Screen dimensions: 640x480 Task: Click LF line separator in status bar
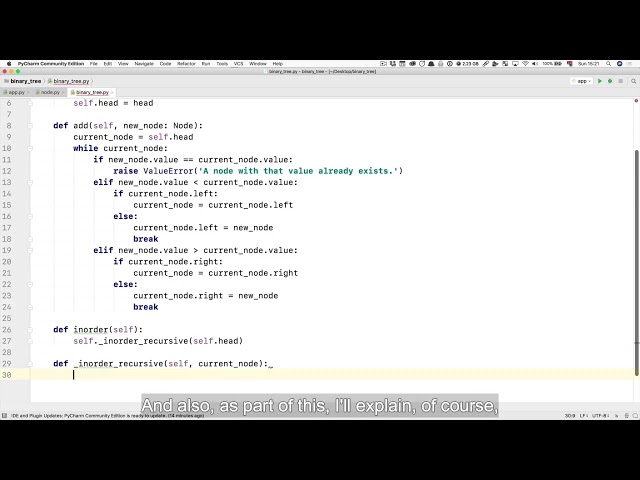click(x=583, y=416)
